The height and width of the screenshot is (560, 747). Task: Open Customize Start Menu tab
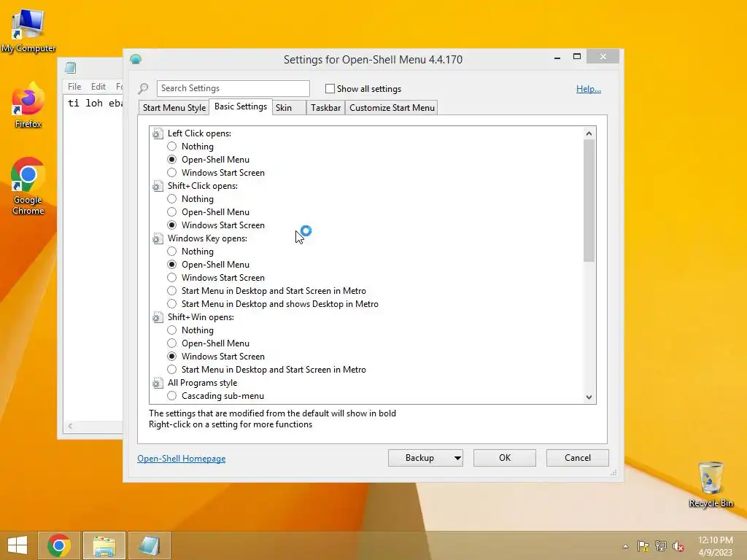tap(392, 108)
